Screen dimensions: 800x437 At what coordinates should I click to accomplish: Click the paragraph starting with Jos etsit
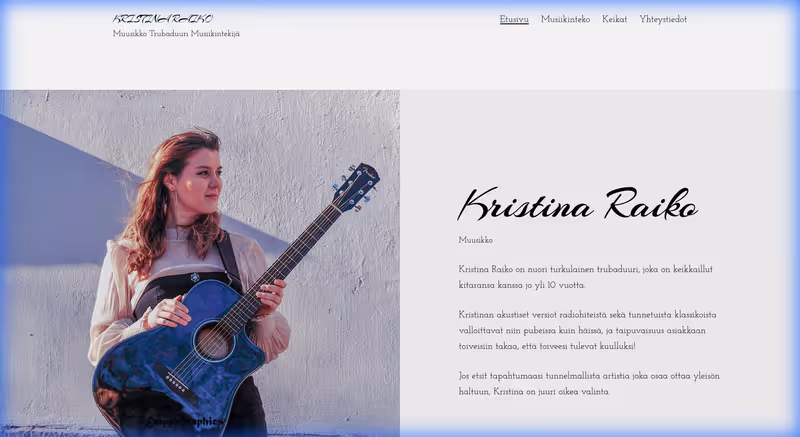pyautogui.click(x=588, y=383)
